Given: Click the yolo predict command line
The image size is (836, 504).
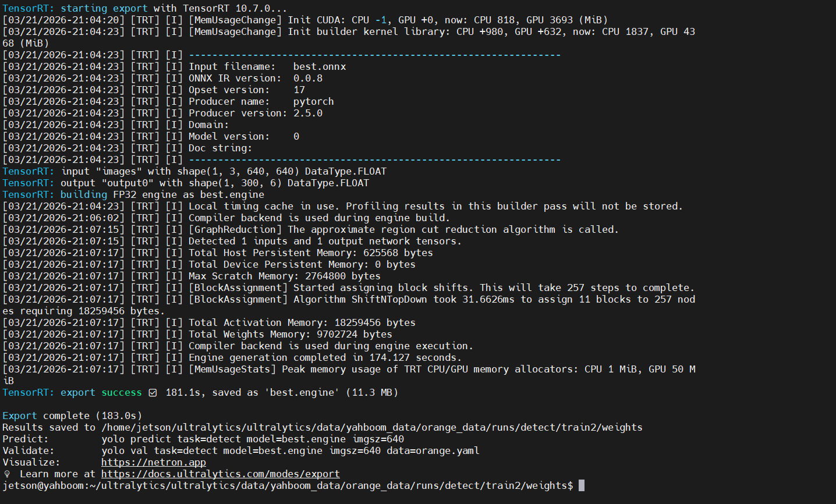Looking at the screenshot, I should click(253, 439).
